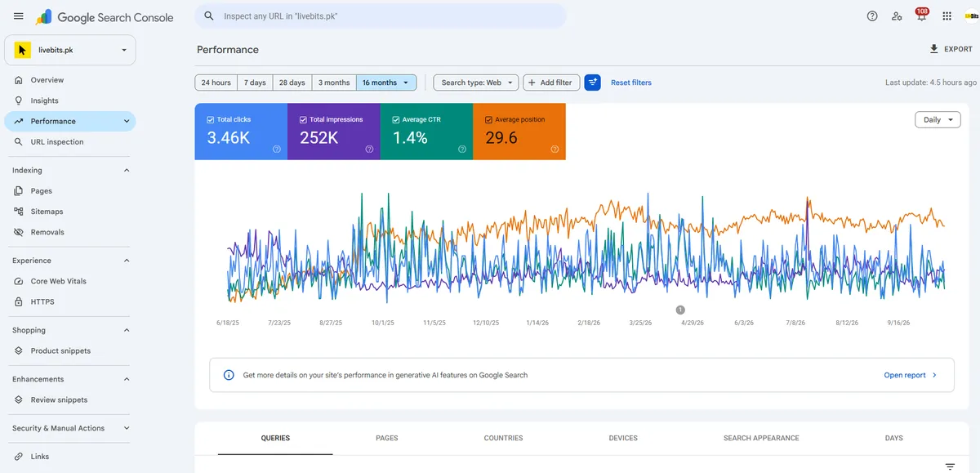Open the Google apps grid
Screen dimensions: 980x473
point(947,16)
